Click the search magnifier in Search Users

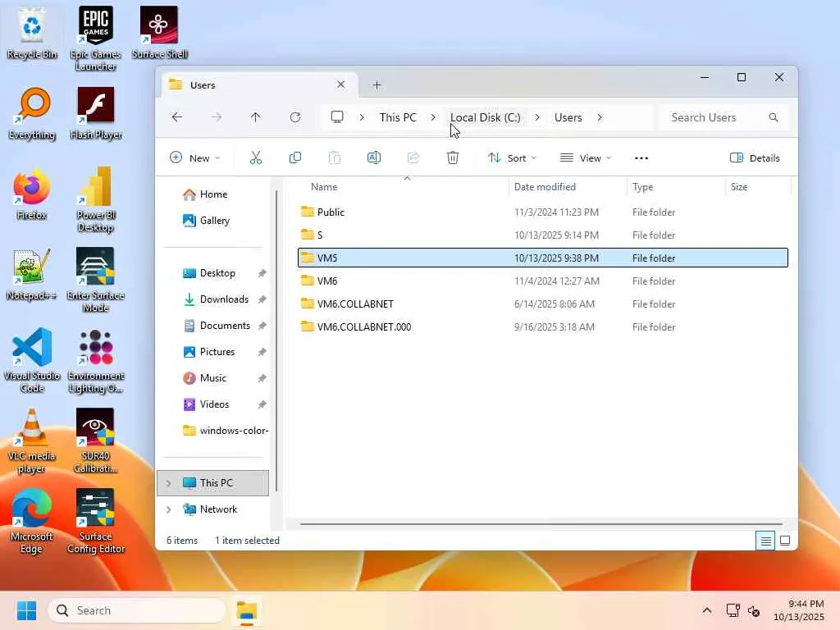(773, 116)
